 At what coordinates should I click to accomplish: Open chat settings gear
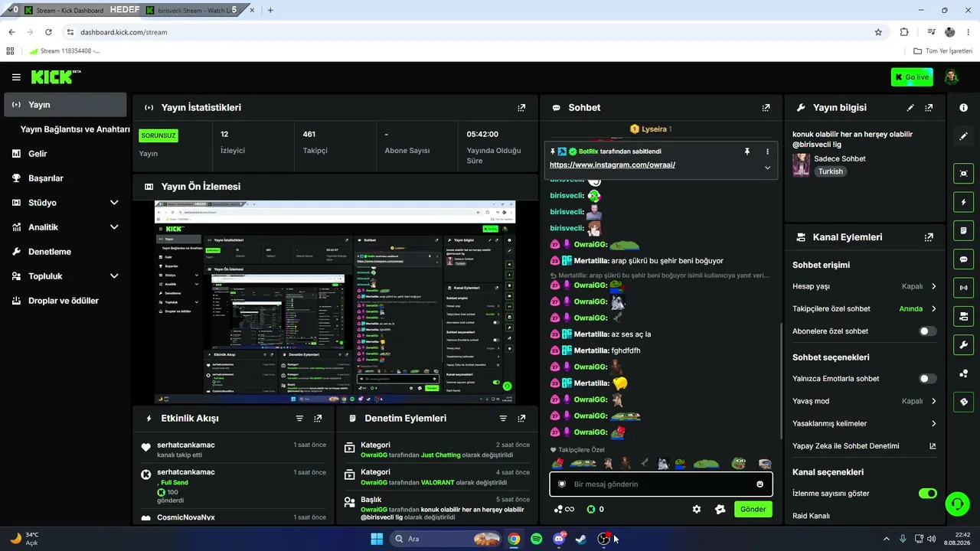(696, 509)
